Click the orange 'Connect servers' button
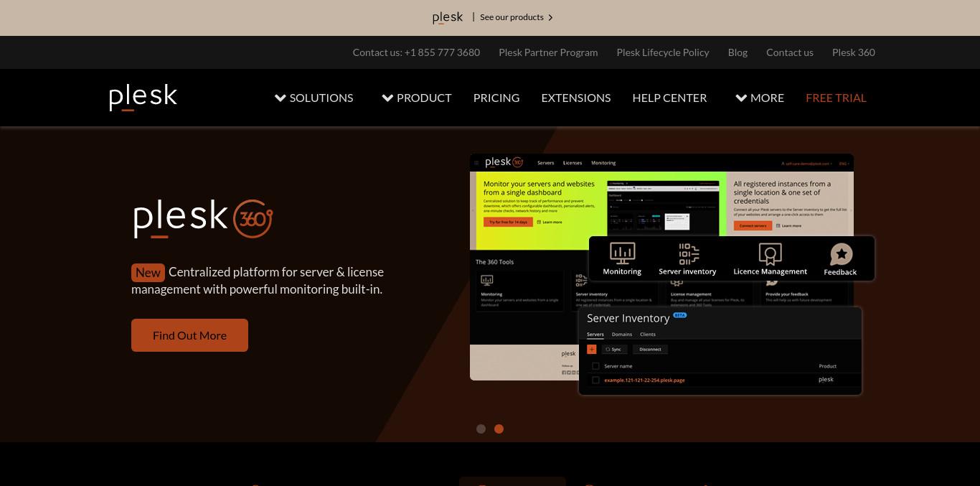This screenshot has height=486, width=980. [x=753, y=225]
